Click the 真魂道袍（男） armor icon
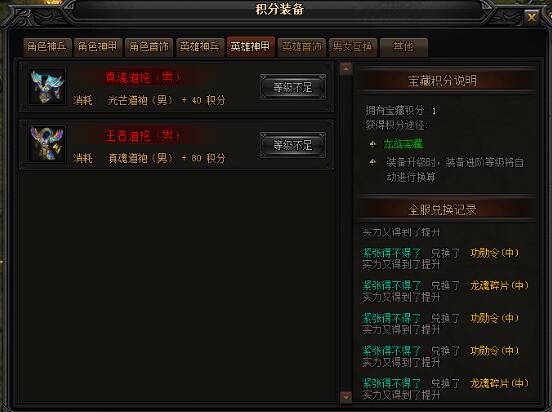The height and width of the screenshot is (412, 552). 48,87
